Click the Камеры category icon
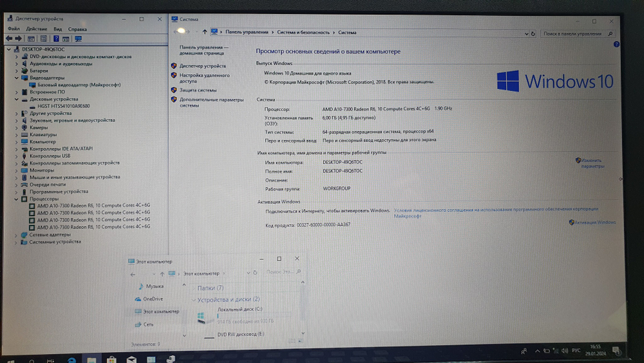Screen dimensions: 644x363 click(x=24, y=128)
